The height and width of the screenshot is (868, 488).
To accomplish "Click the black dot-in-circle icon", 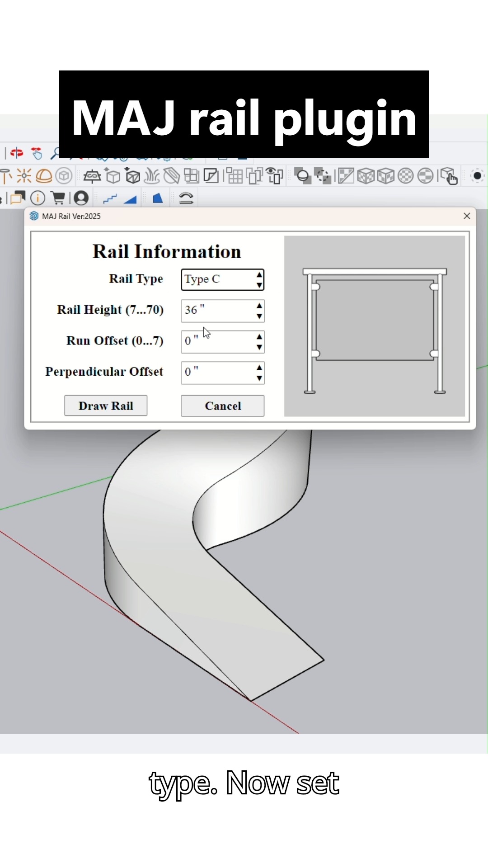I will pos(478,176).
